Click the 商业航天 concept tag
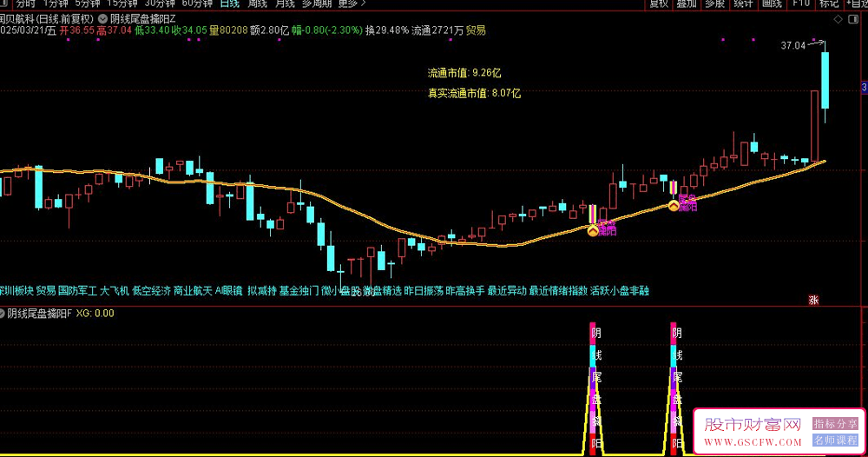The image size is (868, 457). click(x=194, y=291)
